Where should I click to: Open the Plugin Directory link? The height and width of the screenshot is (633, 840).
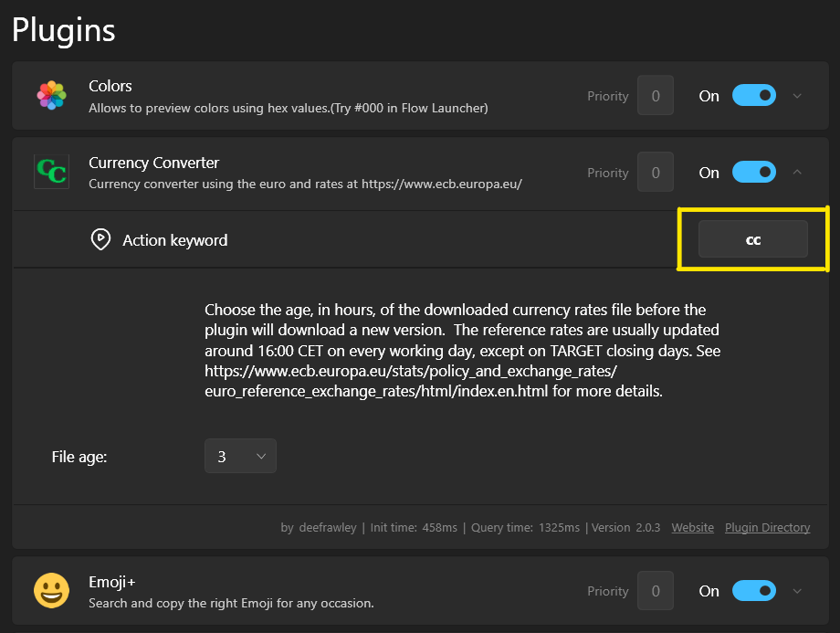(767, 527)
